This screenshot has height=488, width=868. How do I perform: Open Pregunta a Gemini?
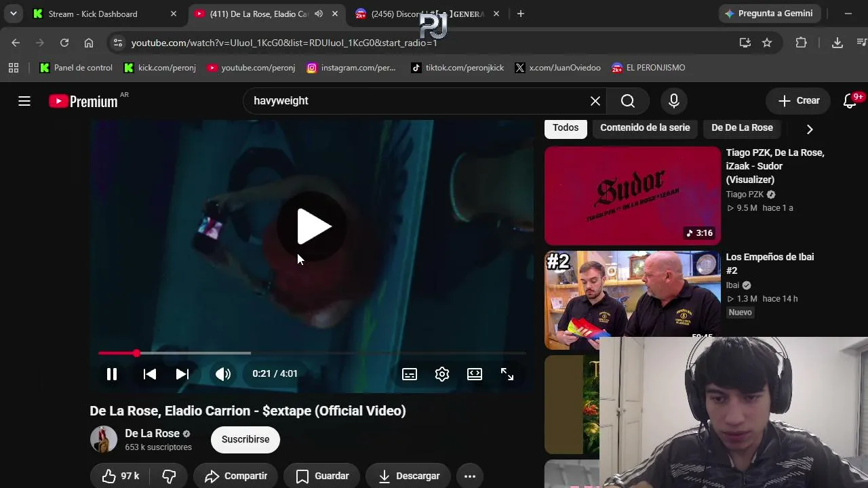click(770, 14)
